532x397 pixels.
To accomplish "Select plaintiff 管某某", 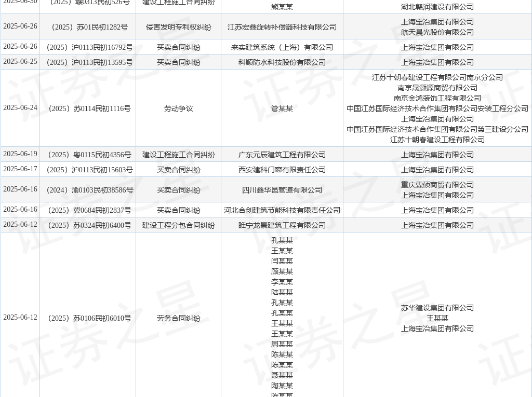I will click(282, 108).
